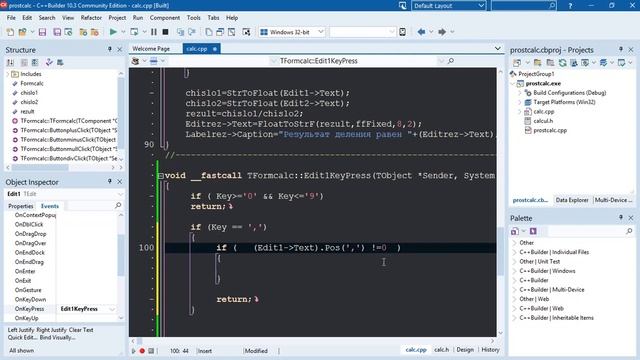Screen dimensions: 640x360
Task: Open the Windows 32-bit platform dropdown
Action: [320, 32]
